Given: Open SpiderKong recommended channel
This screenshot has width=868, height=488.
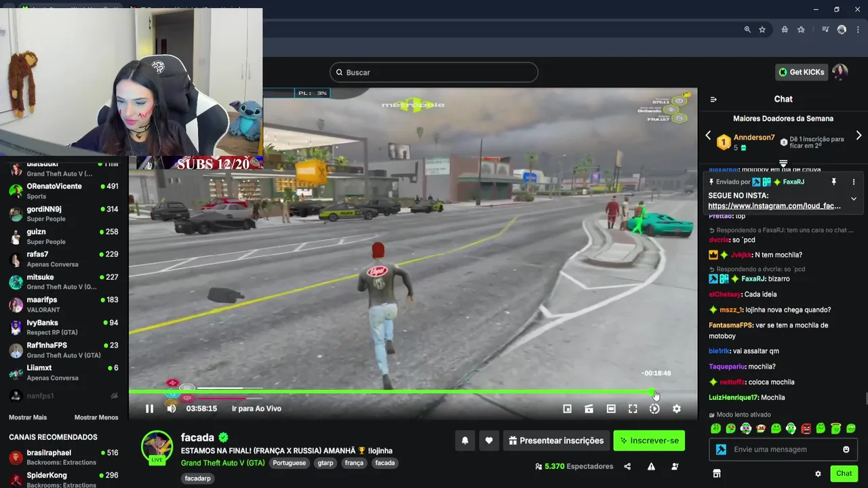Looking at the screenshot, I should pyautogui.click(x=64, y=480).
